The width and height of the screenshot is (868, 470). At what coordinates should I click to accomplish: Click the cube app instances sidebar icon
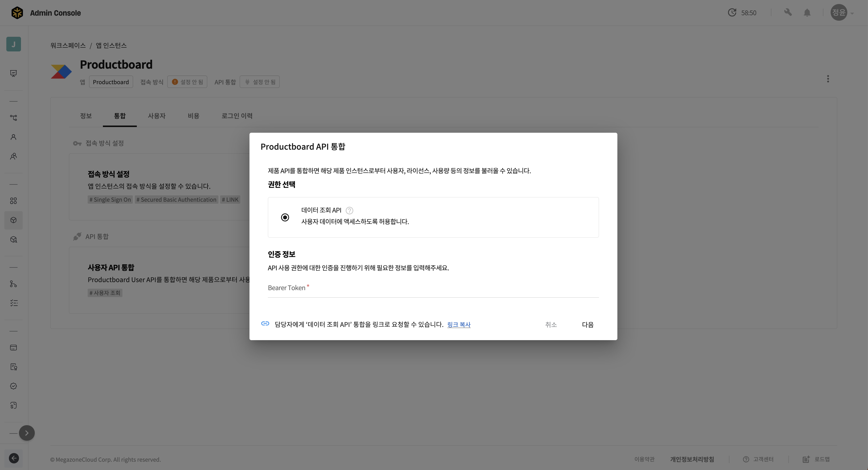click(14, 220)
